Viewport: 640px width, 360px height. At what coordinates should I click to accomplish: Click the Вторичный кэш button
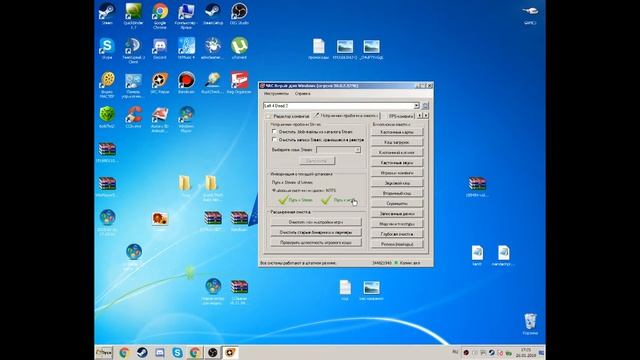click(397, 193)
